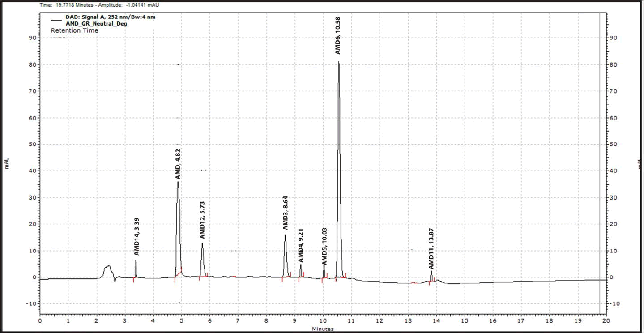Viewport: 644px width, 333px height.
Task: Click the black line sample beside DAD Signal A
Action: tap(56, 20)
